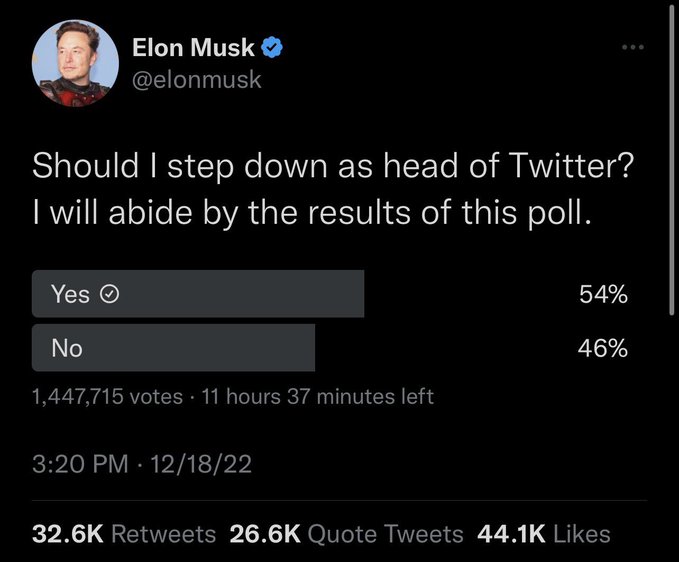View the 44.1K Likes list
The height and width of the screenshot is (562, 679).
(x=545, y=534)
